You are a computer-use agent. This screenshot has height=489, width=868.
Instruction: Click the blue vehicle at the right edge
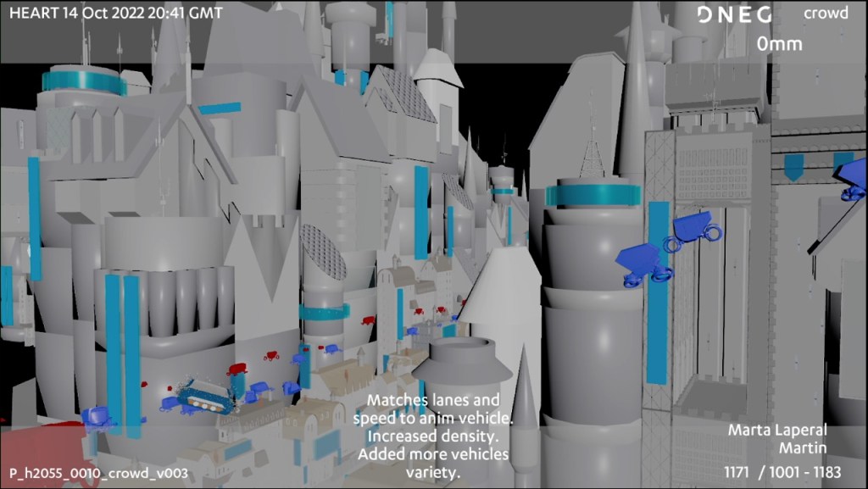coord(853,181)
